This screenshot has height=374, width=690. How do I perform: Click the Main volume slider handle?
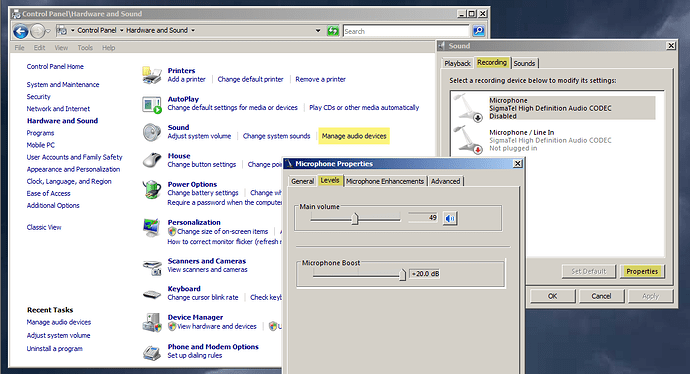(x=355, y=218)
